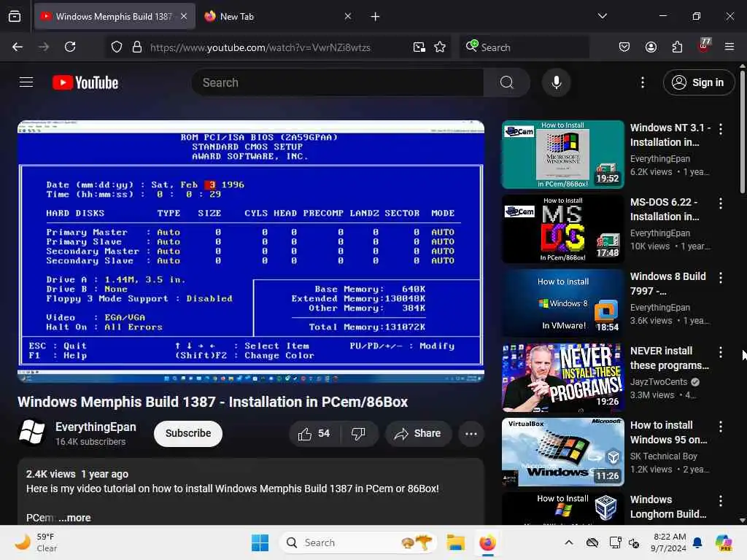This screenshot has width=747, height=560.
Task: Focus the Firefox address bar URL
Action: [260, 47]
